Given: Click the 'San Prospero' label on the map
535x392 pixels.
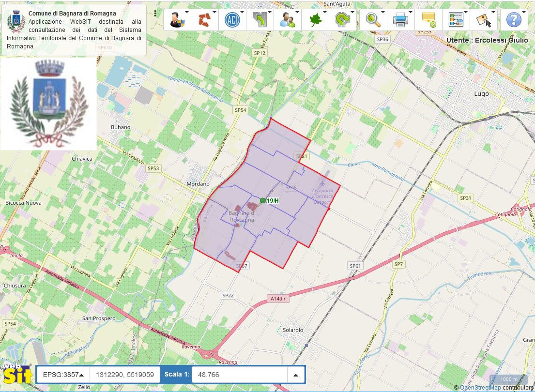Looking at the screenshot, I should (x=99, y=318).
